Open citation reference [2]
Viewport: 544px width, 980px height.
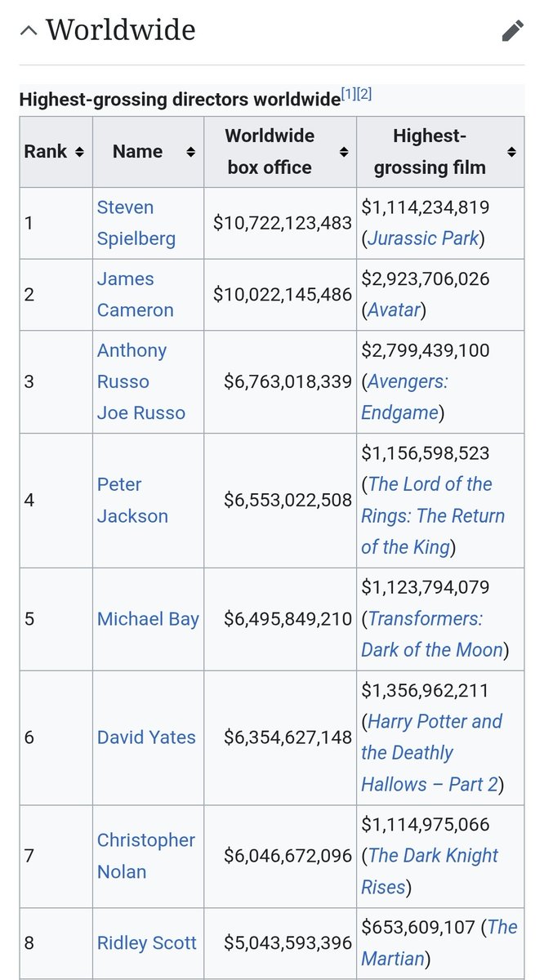point(364,94)
